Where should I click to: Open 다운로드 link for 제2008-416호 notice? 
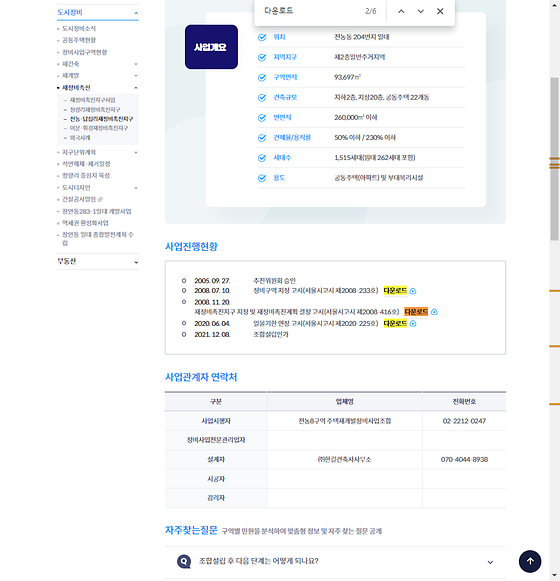tap(416, 312)
